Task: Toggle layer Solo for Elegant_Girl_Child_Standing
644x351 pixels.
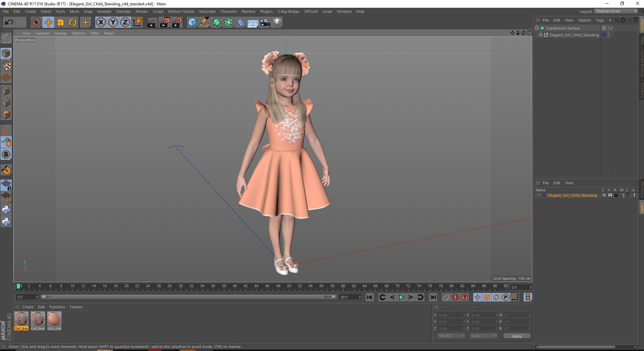Action: [604, 195]
